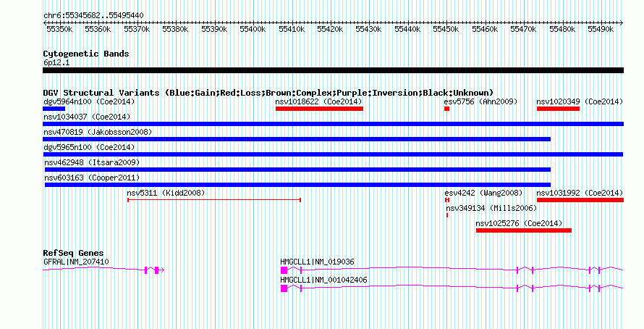Viewport: 644px width, 329px height.
Task: Select the black 6p12.1 cytogenetic band bar
Action: point(333,70)
